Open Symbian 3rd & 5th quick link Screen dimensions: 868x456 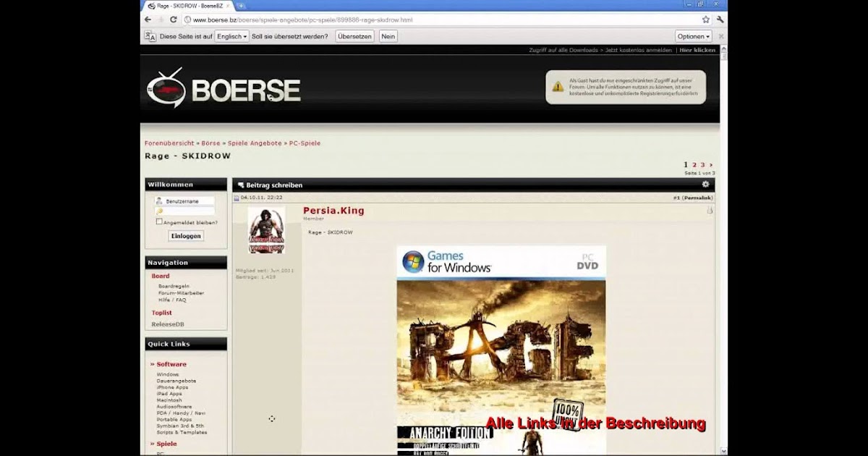pos(181,426)
